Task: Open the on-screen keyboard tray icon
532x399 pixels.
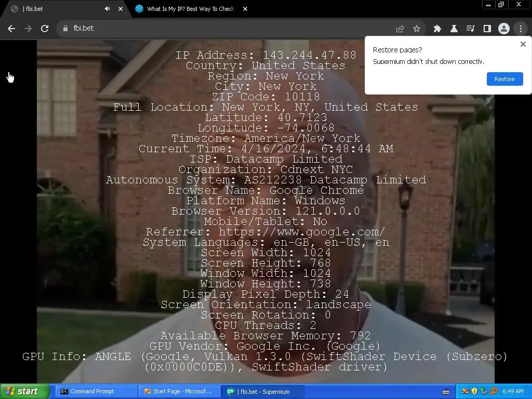Action: pyautogui.click(x=446, y=392)
